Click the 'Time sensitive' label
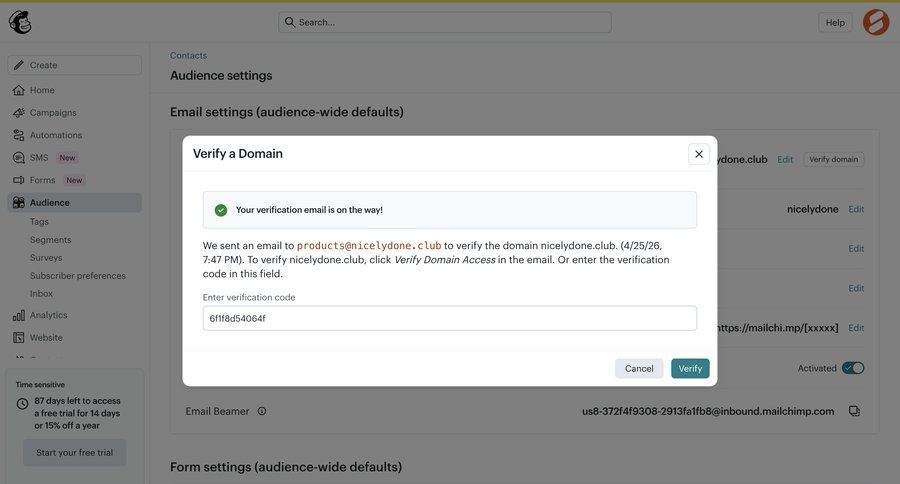Screen dimensions: 900x484 point(40,385)
